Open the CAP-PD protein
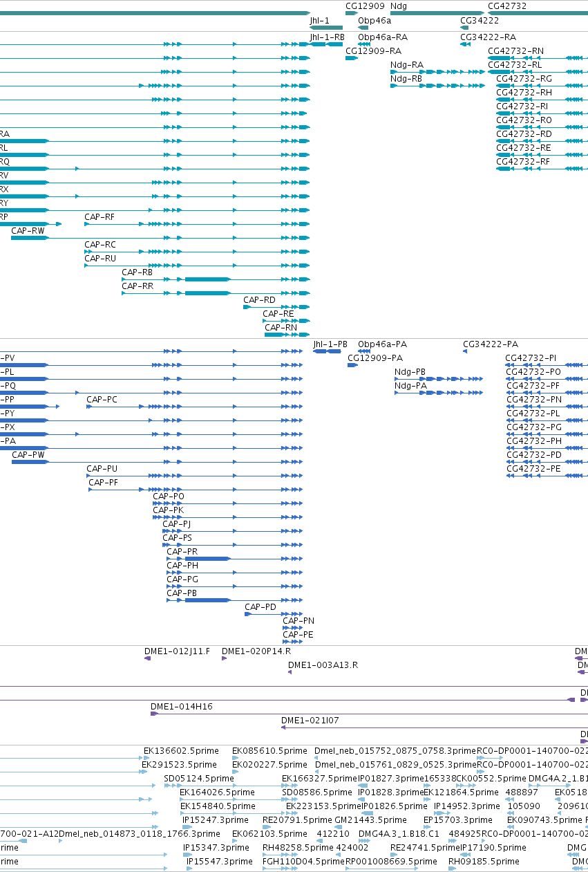 [274, 614]
